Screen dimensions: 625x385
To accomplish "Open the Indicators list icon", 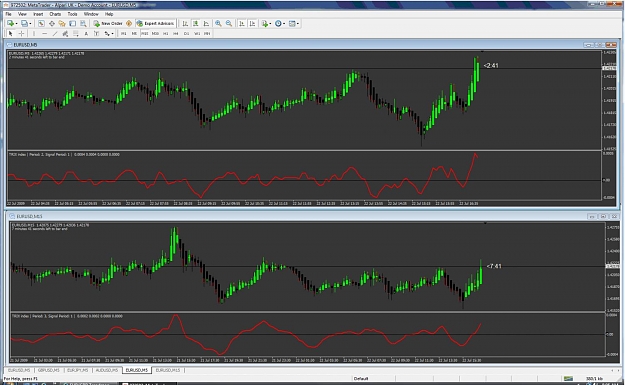I will tap(265, 24).
